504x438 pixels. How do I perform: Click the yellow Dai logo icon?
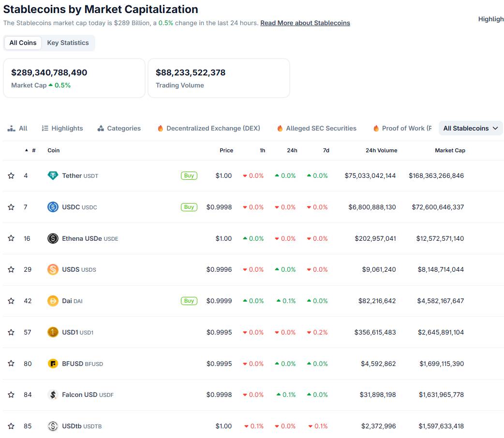coord(53,301)
